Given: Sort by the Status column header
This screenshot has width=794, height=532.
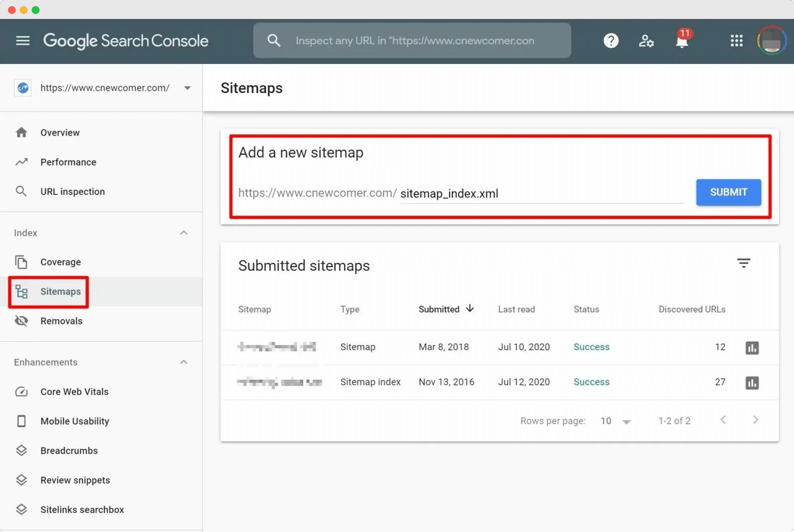Looking at the screenshot, I should coord(586,309).
